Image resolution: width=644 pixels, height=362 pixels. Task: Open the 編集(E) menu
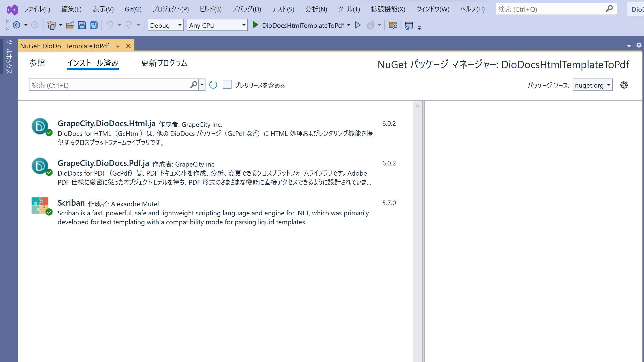[71, 9]
